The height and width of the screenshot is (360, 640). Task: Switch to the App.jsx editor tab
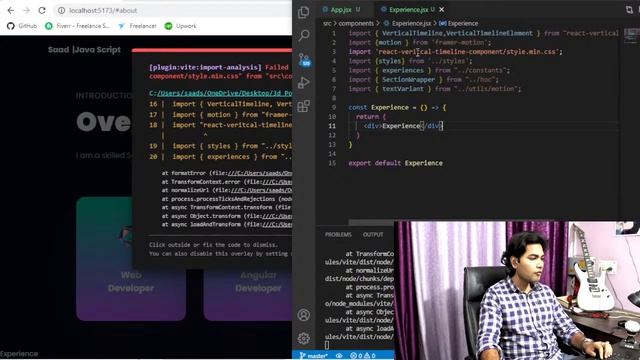tap(341, 9)
